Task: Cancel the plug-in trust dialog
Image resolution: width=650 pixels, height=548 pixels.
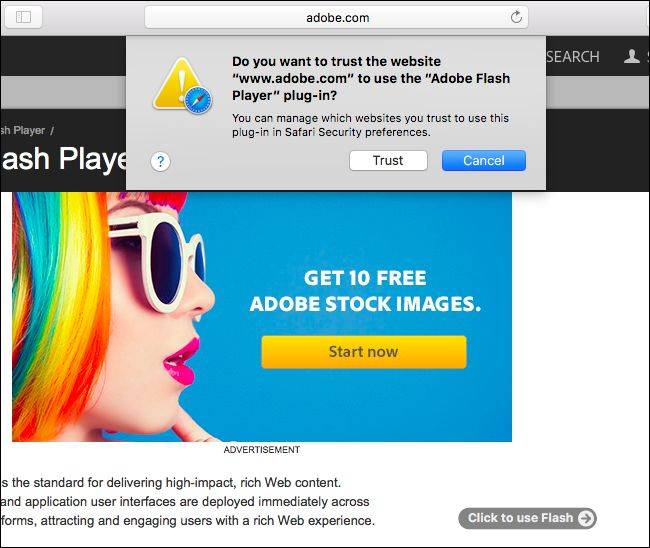Action: [x=484, y=160]
